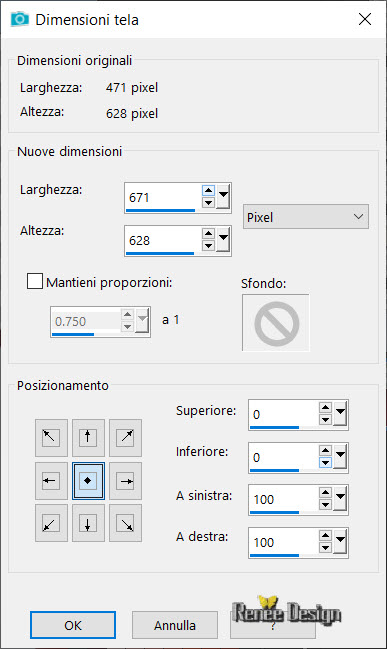Screen dimensions: 387x649
Task: Select middle-right placement arrow
Action: click(x=125, y=481)
